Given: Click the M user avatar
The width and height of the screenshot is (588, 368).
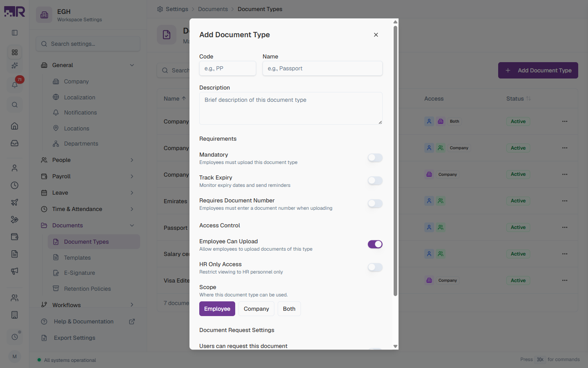Looking at the screenshot, I should [x=15, y=357].
